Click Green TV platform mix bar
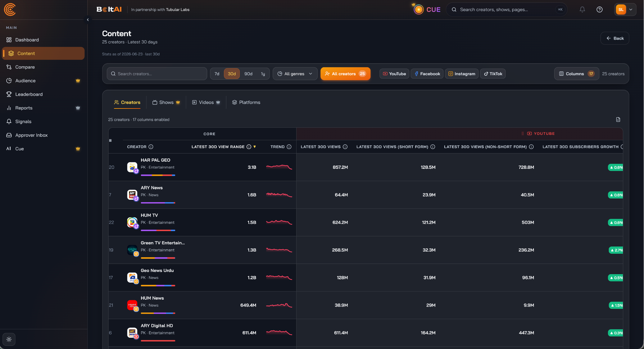This screenshot has height=349, width=644. click(x=158, y=258)
